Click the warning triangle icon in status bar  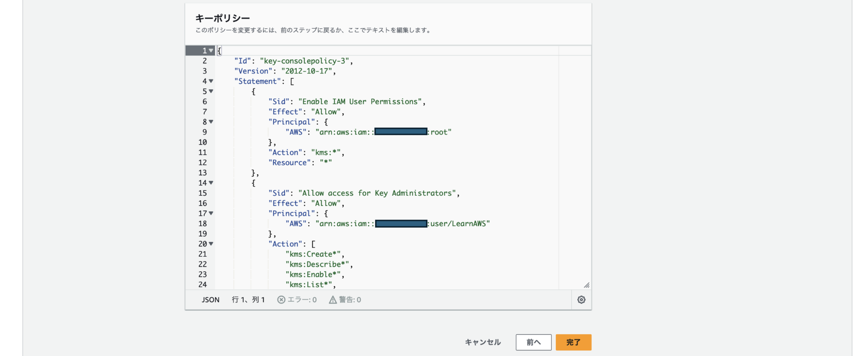point(333,300)
